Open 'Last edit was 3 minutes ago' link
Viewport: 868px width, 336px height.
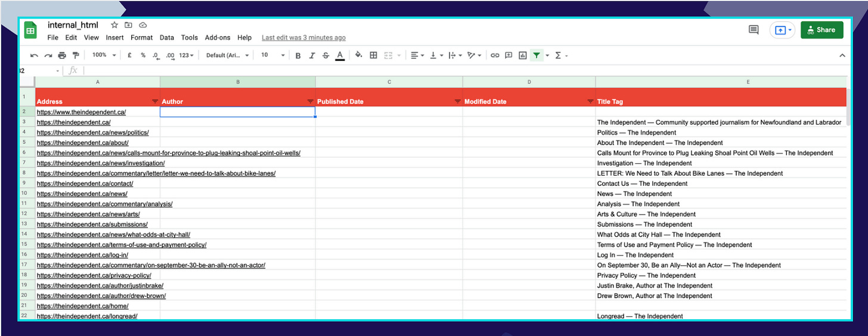pyautogui.click(x=303, y=38)
